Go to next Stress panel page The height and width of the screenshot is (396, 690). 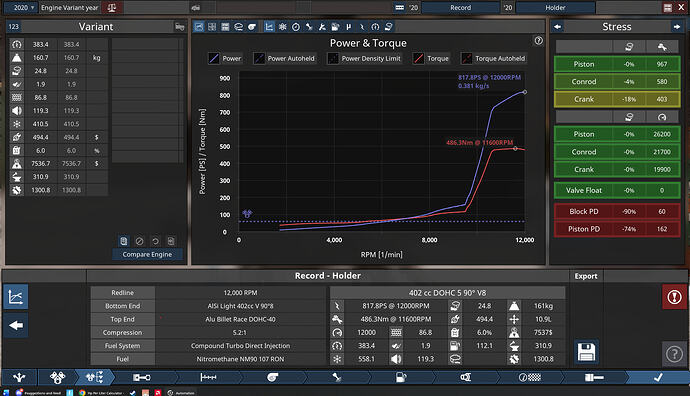coord(676,27)
